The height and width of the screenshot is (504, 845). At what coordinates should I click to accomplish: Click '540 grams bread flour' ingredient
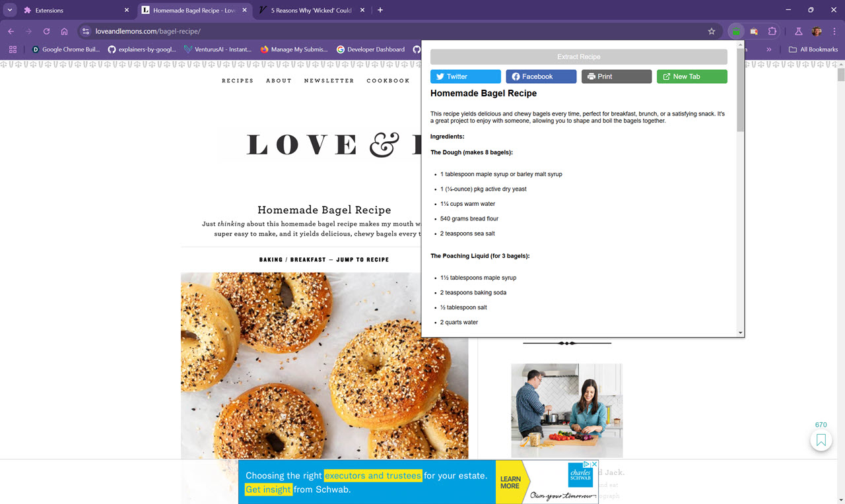click(469, 218)
